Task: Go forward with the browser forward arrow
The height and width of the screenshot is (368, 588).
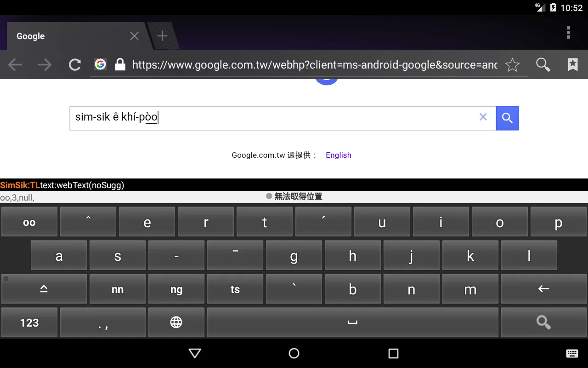Action: pyautogui.click(x=45, y=65)
